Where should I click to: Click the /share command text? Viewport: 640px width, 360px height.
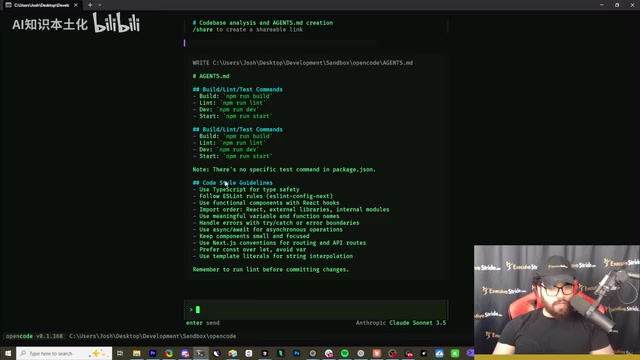pyautogui.click(x=202, y=29)
